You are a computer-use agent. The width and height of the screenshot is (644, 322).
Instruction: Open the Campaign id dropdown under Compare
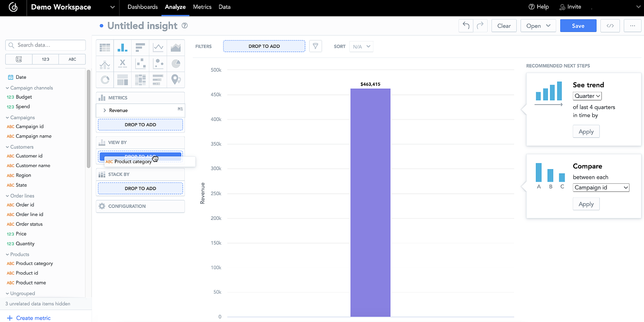click(601, 187)
